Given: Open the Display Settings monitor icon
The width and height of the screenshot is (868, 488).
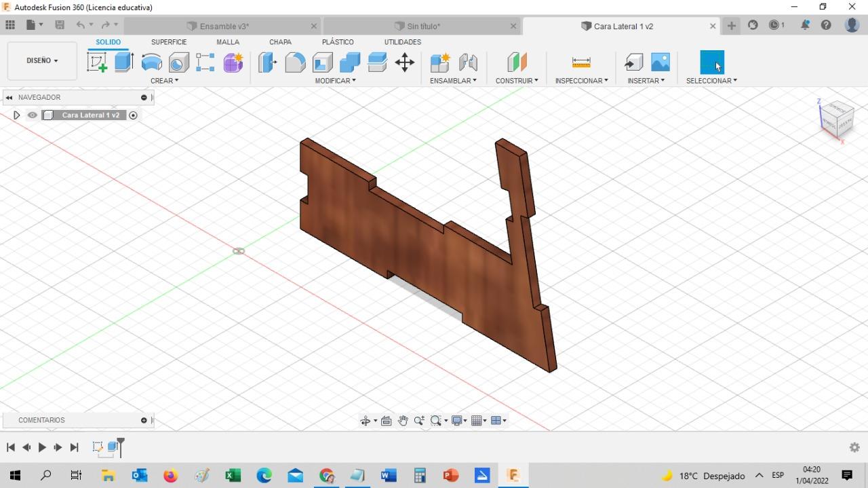Looking at the screenshot, I should coord(457,421).
